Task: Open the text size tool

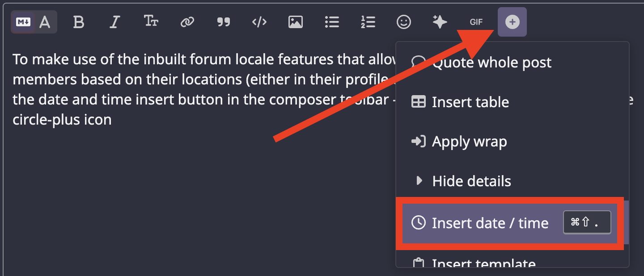Action: (151, 21)
